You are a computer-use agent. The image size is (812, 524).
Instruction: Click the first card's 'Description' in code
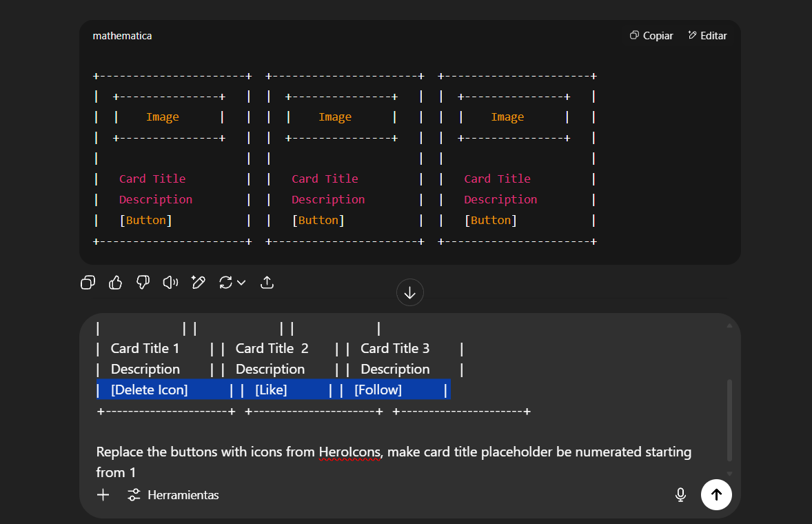coord(156,199)
